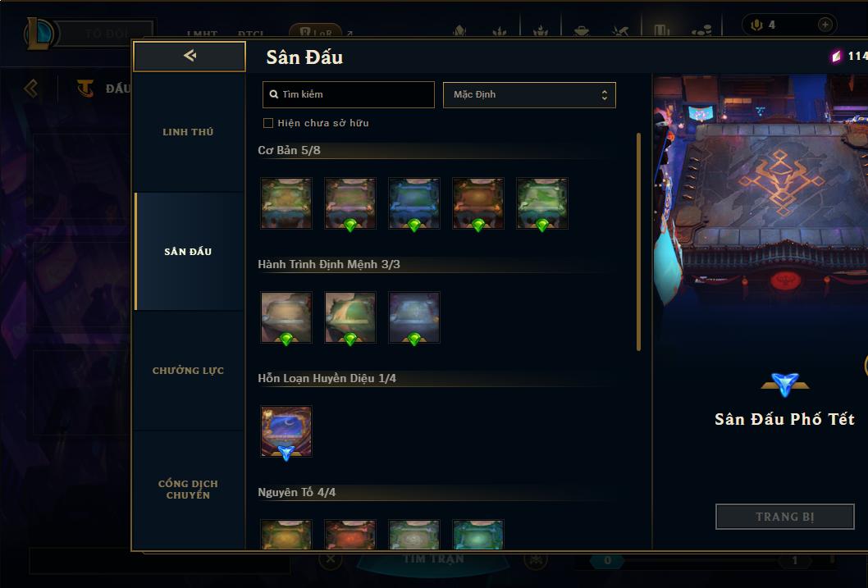Click the purple currency gem icon
868x588 pixels.
click(836, 56)
